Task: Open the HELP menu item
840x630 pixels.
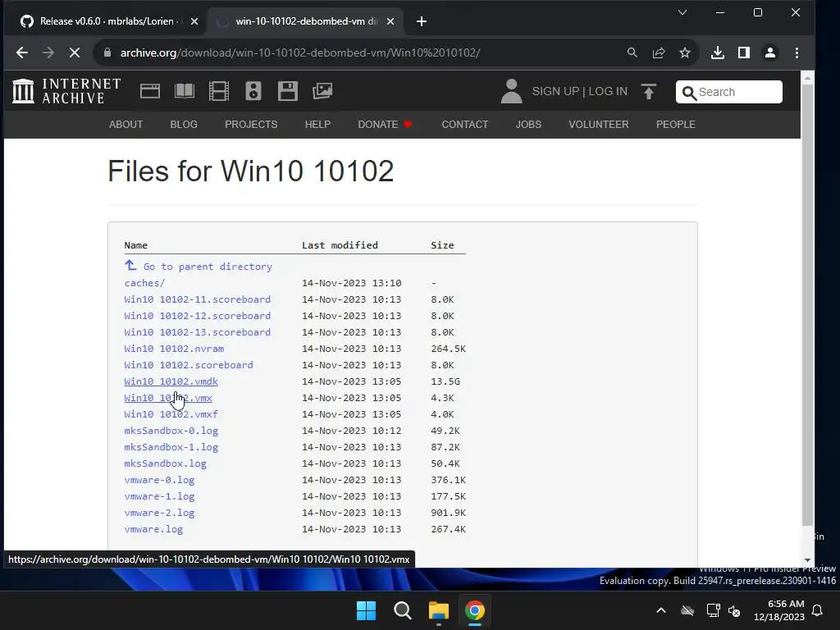Action: coord(317,125)
